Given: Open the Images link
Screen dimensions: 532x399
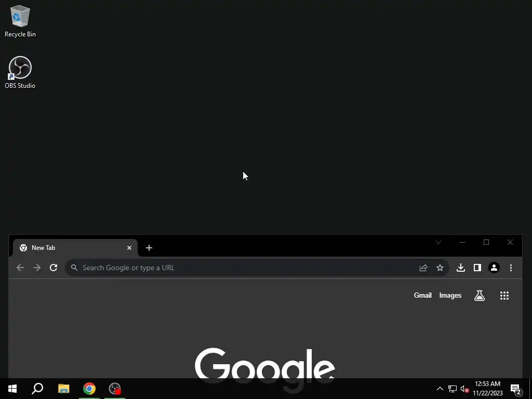Looking at the screenshot, I should [x=450, y=295].
